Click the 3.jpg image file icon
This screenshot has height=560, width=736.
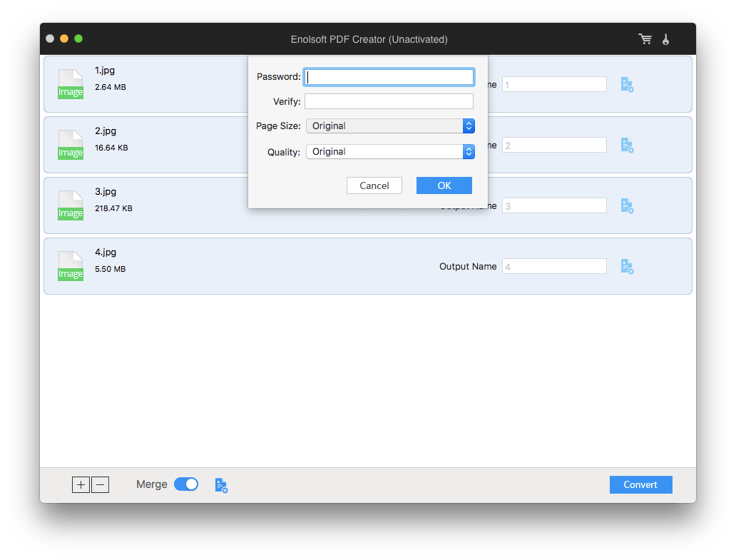71,205
